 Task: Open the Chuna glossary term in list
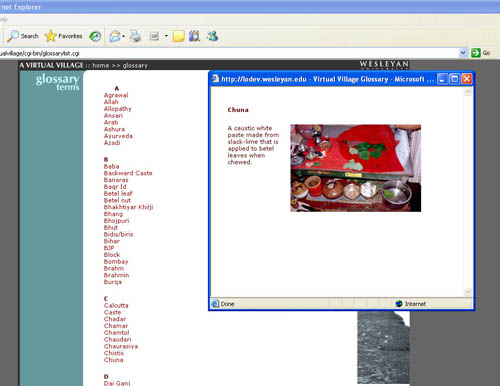click(x=113, y=360)
